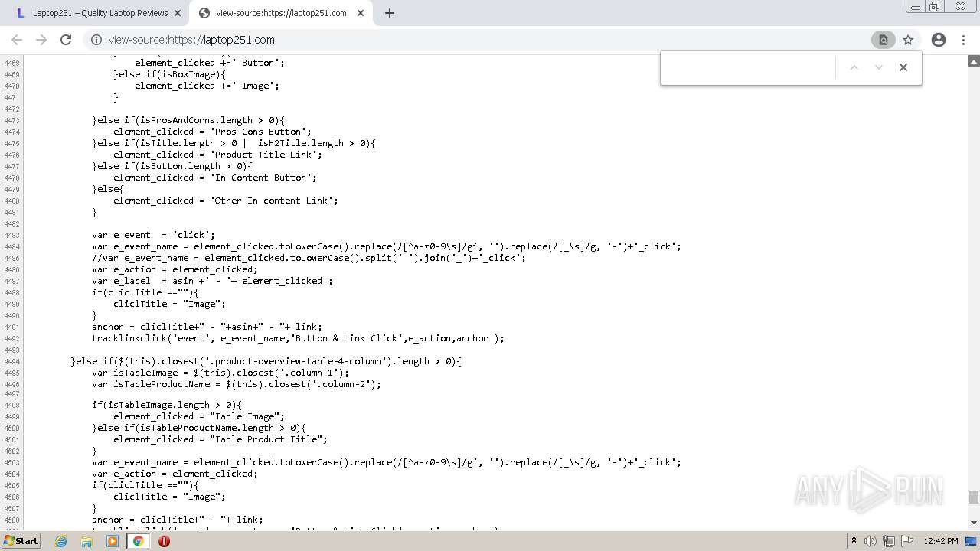Screen dimensions: 980x551
Task: Click the line with product-overview-table-4-column
Action: [266, 361]
